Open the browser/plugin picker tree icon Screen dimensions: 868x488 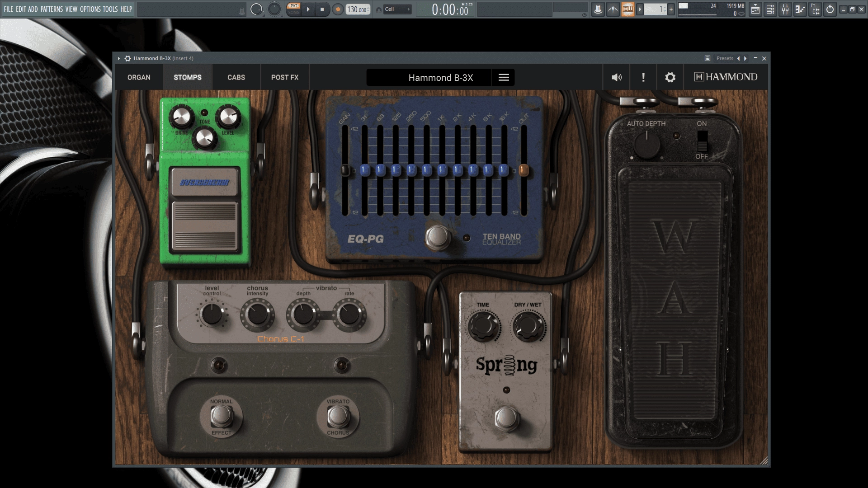pos(815,9)
